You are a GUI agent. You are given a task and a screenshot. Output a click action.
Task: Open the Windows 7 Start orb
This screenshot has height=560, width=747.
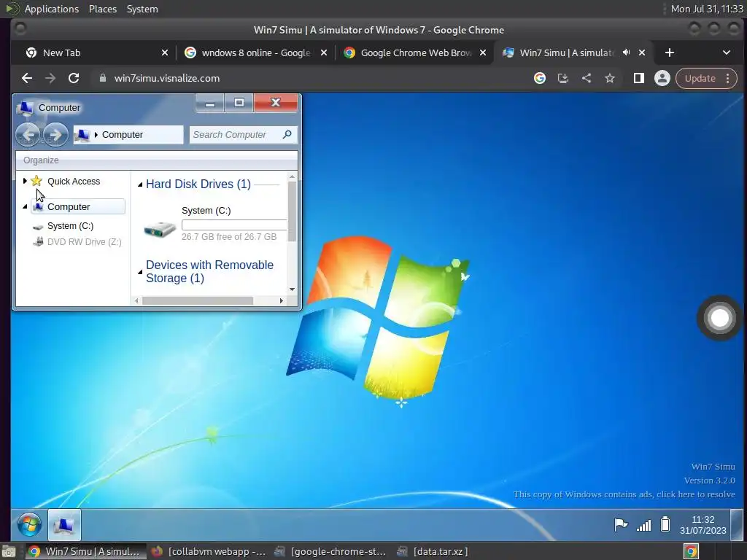tap(29, 525)
